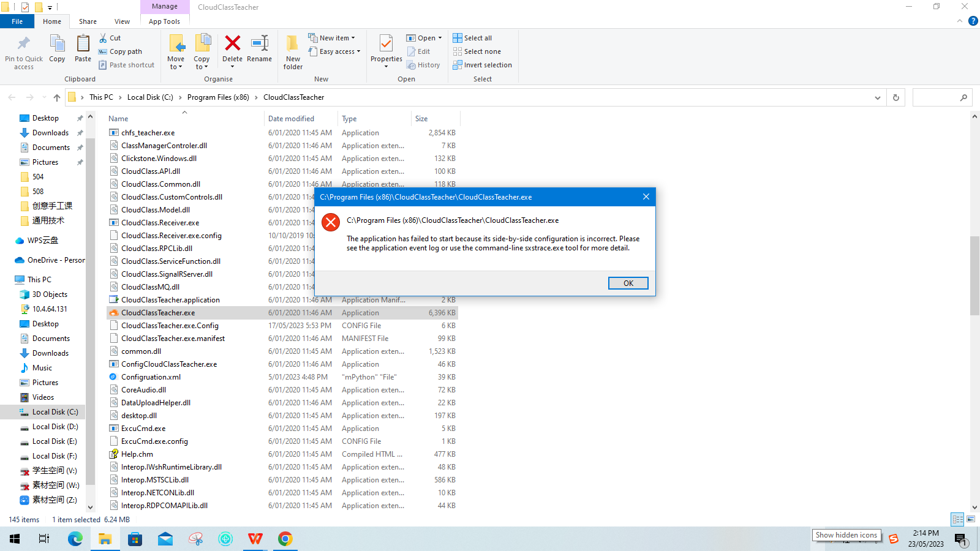The width and height of the screenshot is (980, 551).
Task: Click the search box in File Explorer
Action: [x=941, y=97]
